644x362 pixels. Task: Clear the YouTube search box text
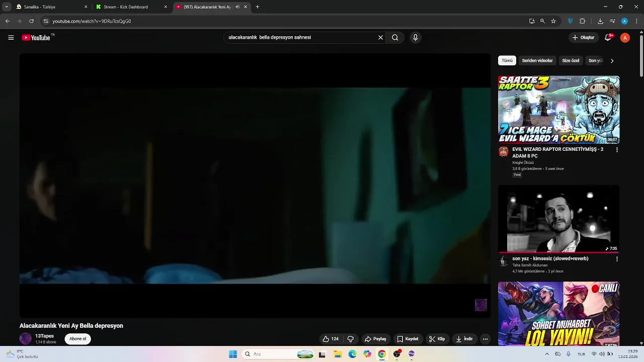click(x=380, y=37)
